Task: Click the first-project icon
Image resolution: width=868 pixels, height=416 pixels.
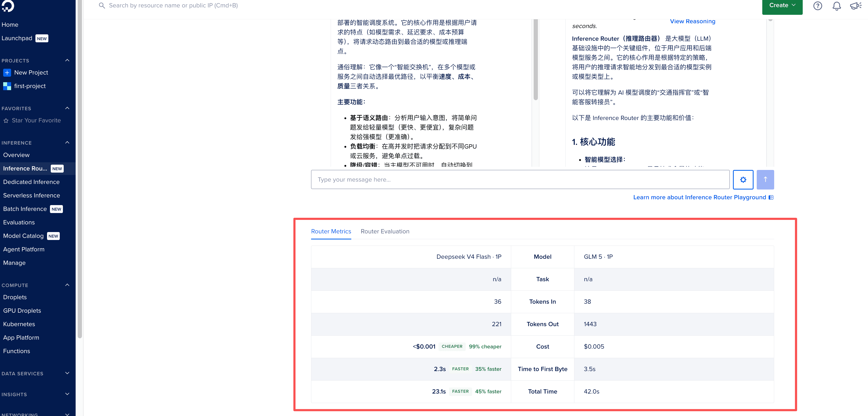Action: pyautogui.click(x=7, y=86)
